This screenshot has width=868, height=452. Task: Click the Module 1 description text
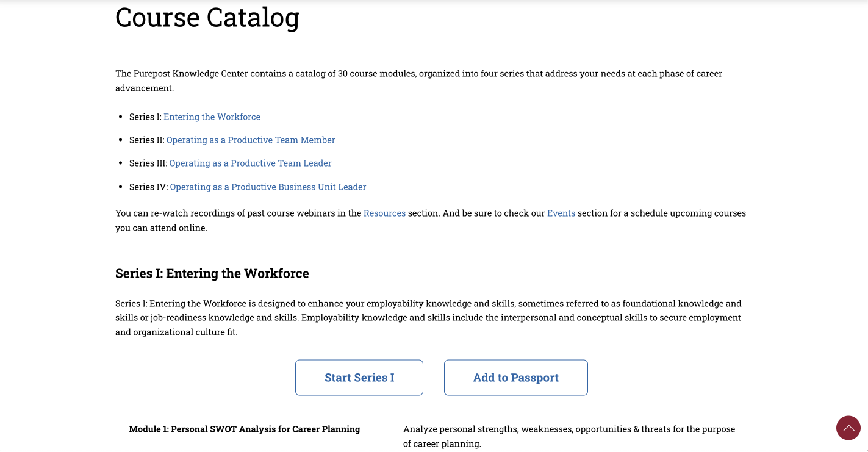tap(569, 436)
